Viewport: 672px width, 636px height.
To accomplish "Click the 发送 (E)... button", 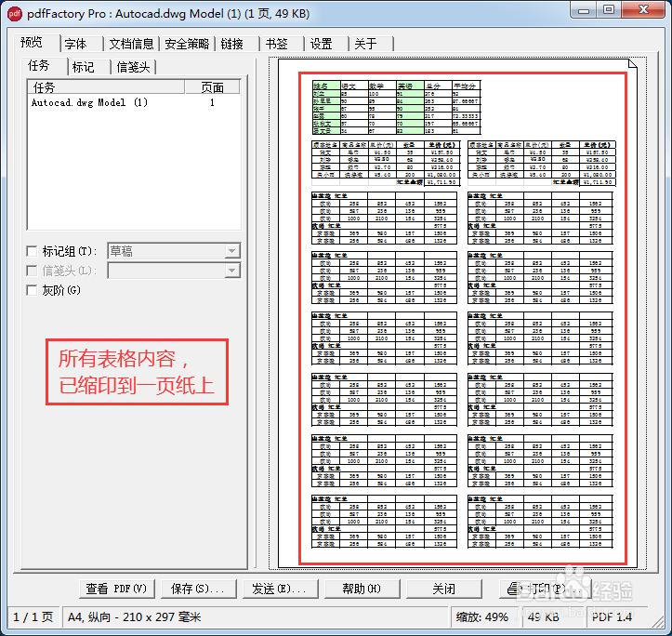I will (x=281, y=589).
